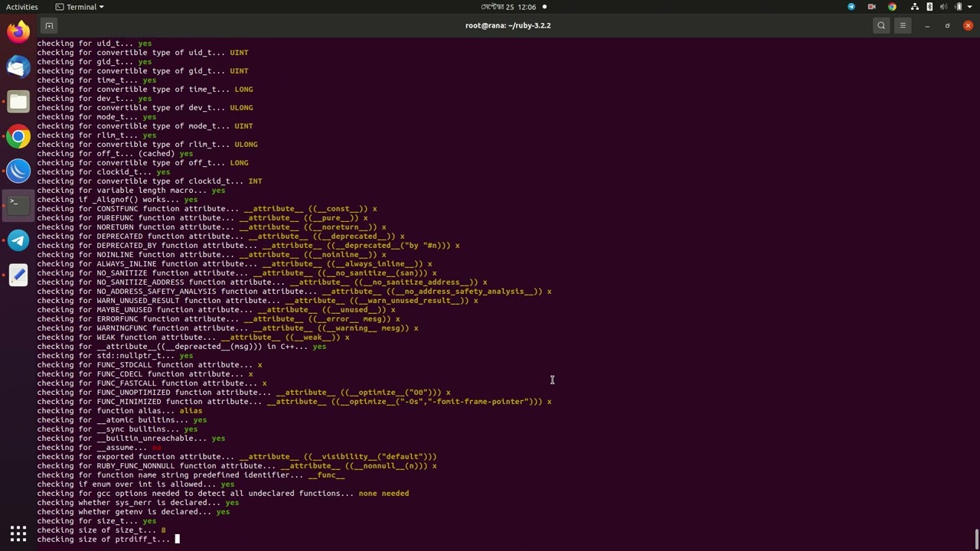Click the WARN_UNUSED_RESULT attribute line
This screenshot has height=551, width=980.
257,301
